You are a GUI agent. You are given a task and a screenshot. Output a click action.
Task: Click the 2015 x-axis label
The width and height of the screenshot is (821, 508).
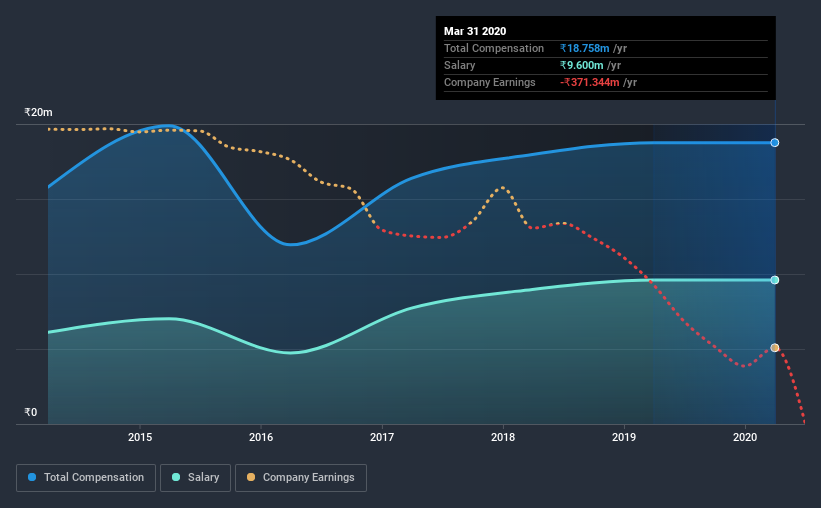coord(140,437)
